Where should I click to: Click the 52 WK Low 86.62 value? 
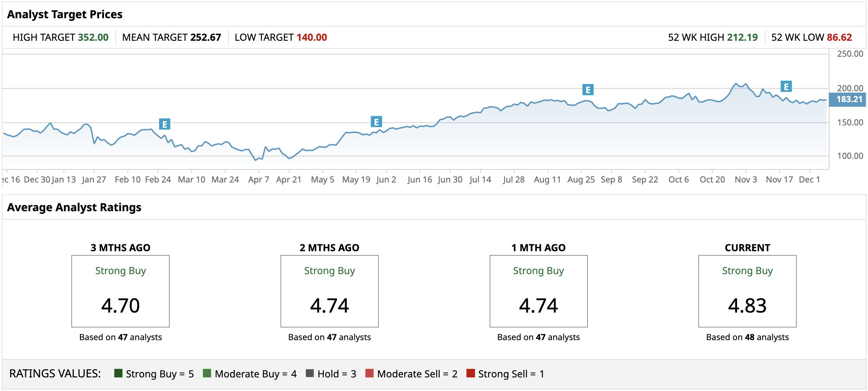(x=839, y=37)
